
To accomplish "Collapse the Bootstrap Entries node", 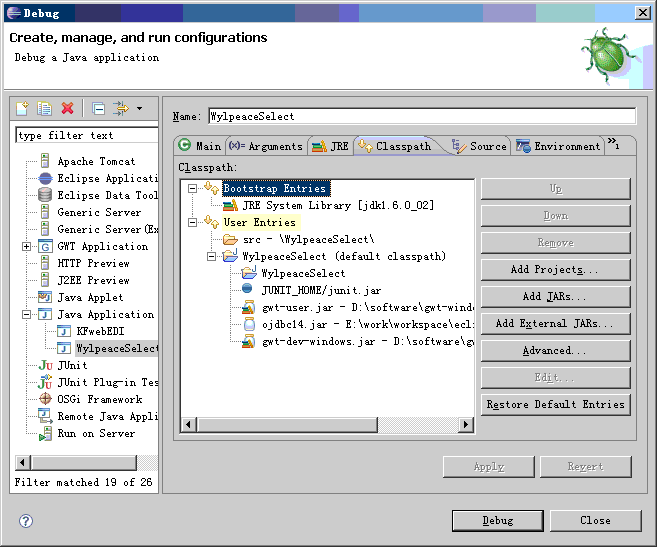I will (x=192, y=188).
